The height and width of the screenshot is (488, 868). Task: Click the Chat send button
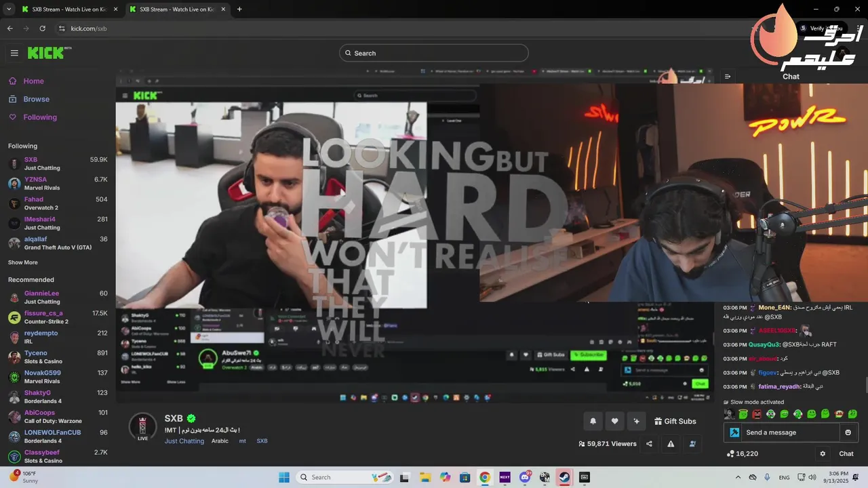846,454
